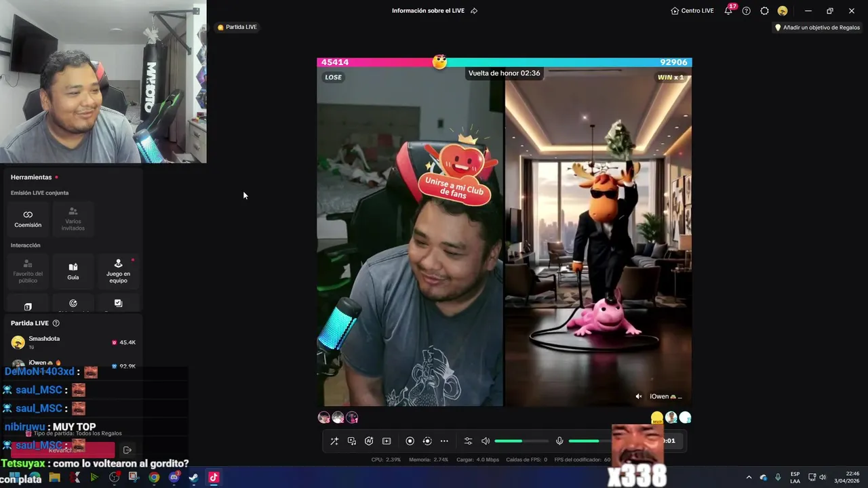
Task: Click the replay clip capture icon
Action: (x=427, y=441)
